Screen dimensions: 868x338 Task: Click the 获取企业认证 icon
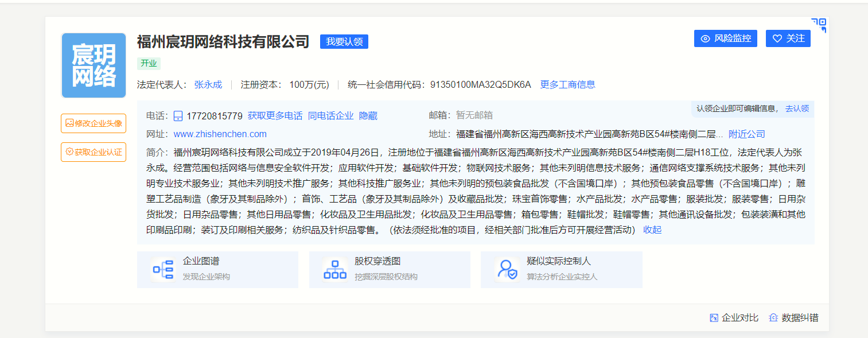(68, 151)
